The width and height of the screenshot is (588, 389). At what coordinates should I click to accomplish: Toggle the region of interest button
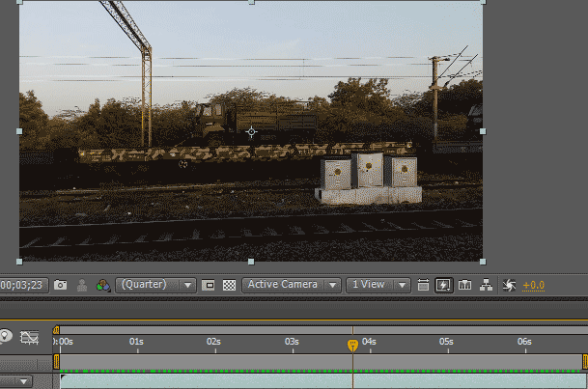point(209,285)
